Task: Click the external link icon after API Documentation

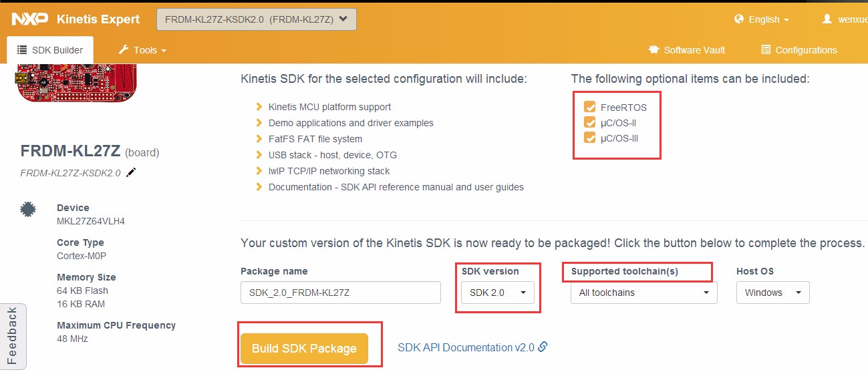Action: tap(543, 347)
